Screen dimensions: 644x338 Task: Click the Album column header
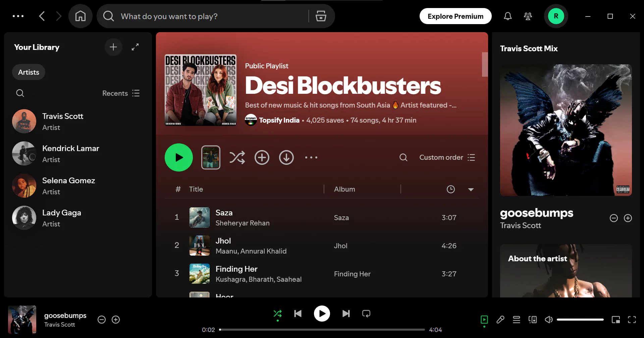(x=344, y=189)
